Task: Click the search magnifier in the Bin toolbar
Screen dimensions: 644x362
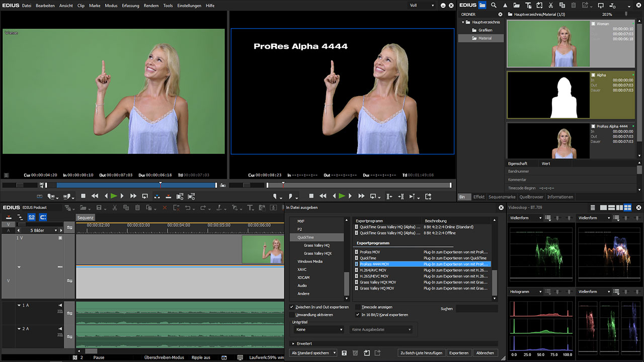Action: click(494, 6)
